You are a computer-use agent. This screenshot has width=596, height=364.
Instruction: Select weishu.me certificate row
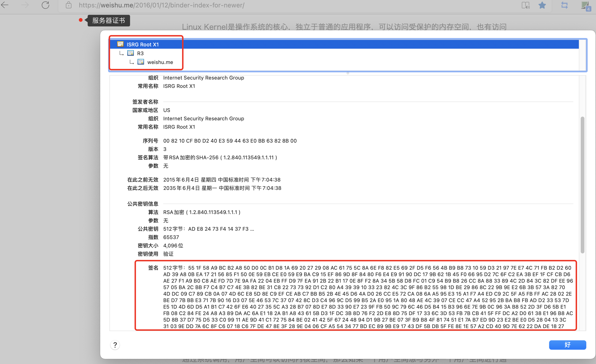[344, 62]
